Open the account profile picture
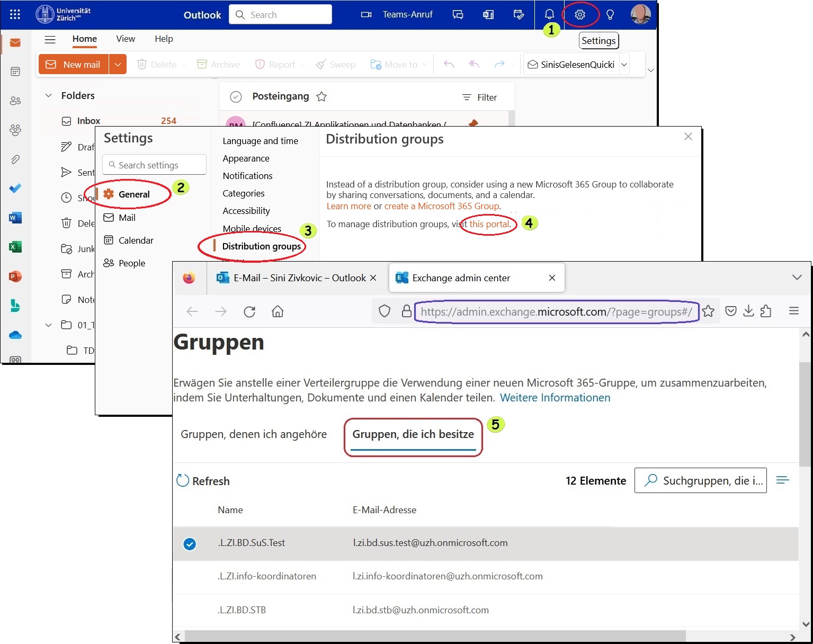 pos(641,15)
